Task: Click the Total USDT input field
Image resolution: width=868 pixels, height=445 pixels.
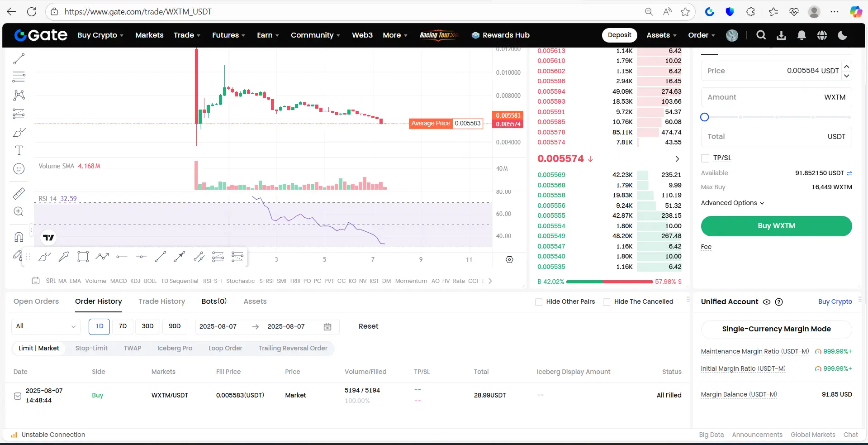Action: 776,137
